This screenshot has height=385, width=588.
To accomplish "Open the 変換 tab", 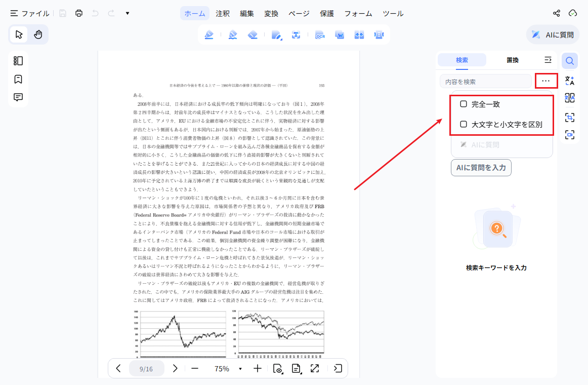I will click(271, 14).
